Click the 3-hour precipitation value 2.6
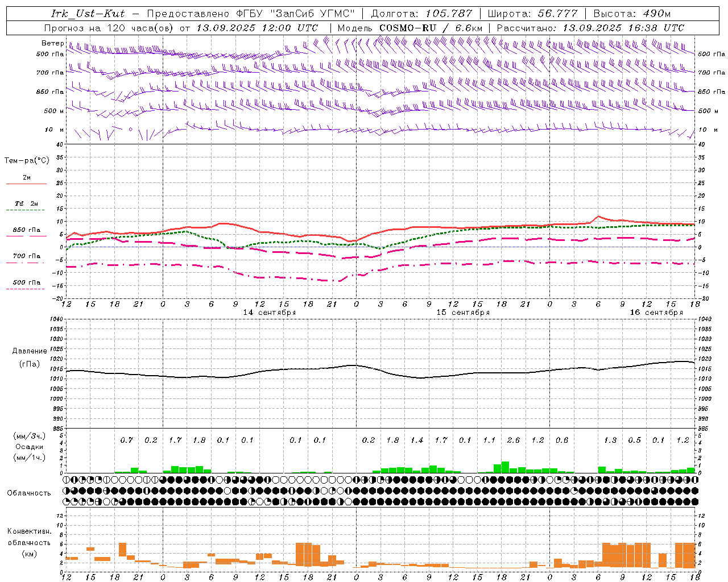Screen dimensions: 728x582 513,440
